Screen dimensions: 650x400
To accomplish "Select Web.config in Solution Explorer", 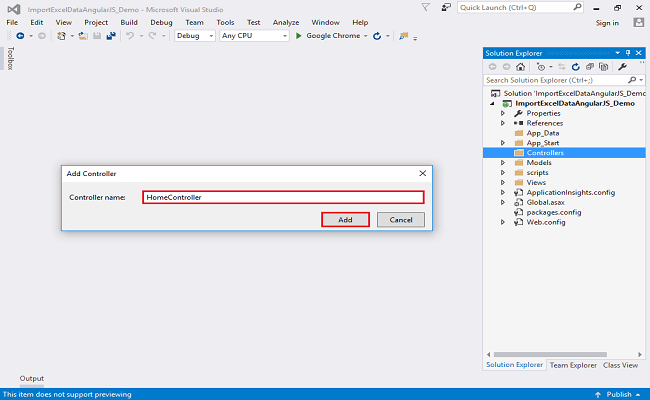I will [x=546, y=223].
